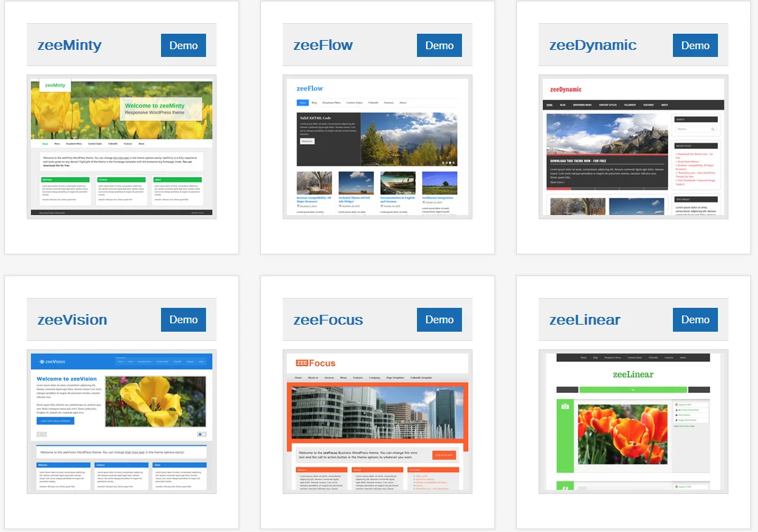Click the orange call-to-action button in zeeFocus preview
Screen dimensions: 758x532
(444, 455)
